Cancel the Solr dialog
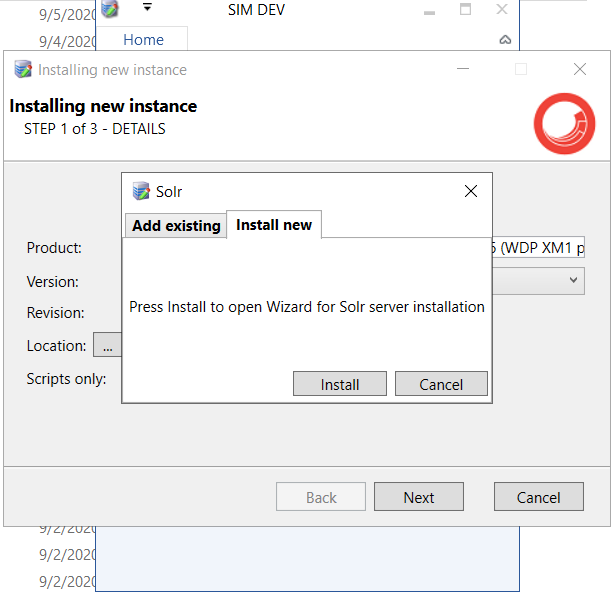The height and width of the screenshot is (594, 615). pos(441,384)
